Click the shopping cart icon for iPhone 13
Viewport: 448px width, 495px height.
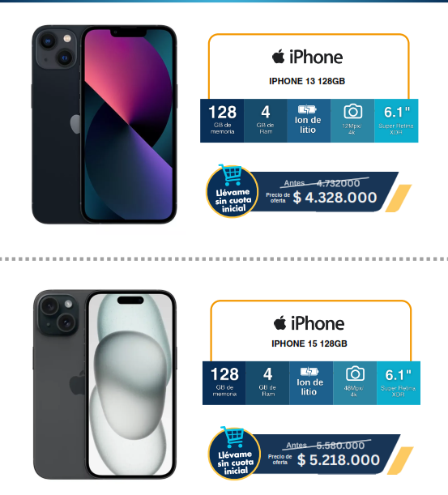tap(231, 174)
